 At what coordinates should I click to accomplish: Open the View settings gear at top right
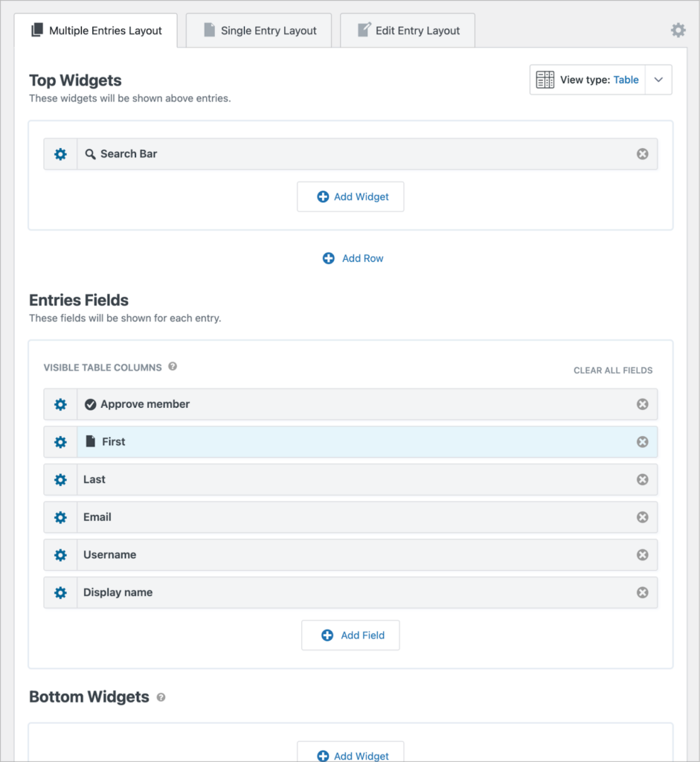point(678,30)
